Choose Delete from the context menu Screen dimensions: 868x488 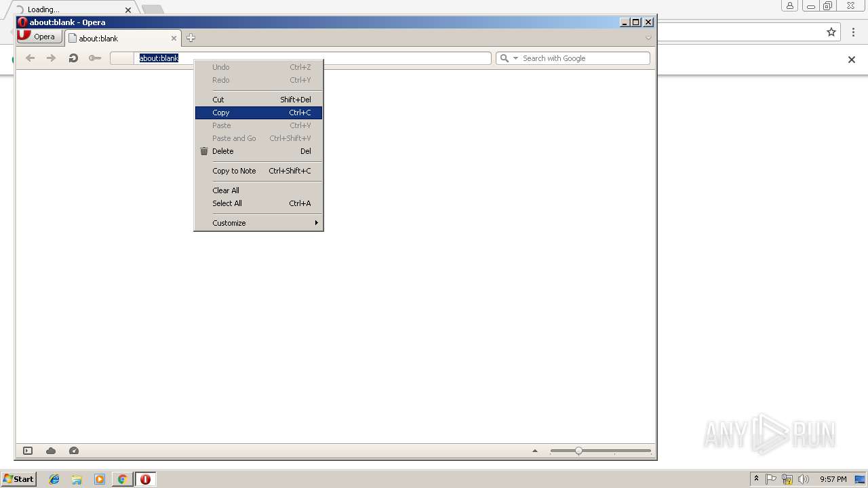click(258, 151)
